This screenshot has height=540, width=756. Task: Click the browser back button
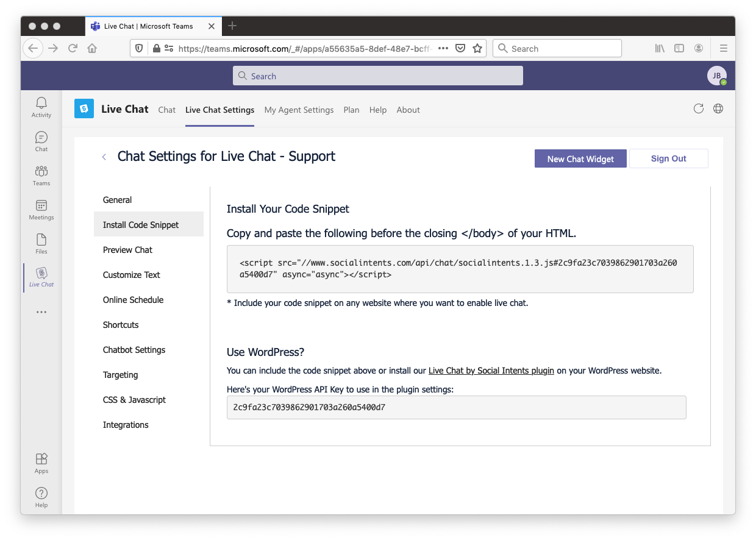click(33, 48)
